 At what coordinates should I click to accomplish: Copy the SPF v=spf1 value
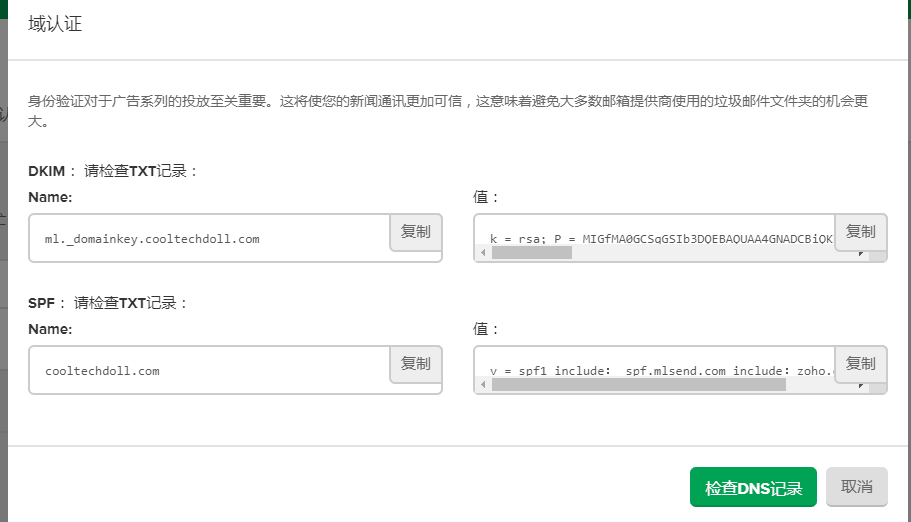(x=860, y=364)
